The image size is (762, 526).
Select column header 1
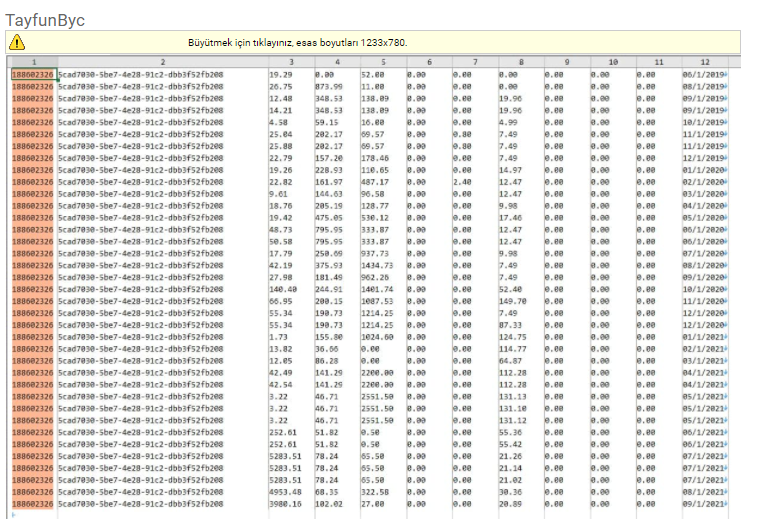coord(34,62)
